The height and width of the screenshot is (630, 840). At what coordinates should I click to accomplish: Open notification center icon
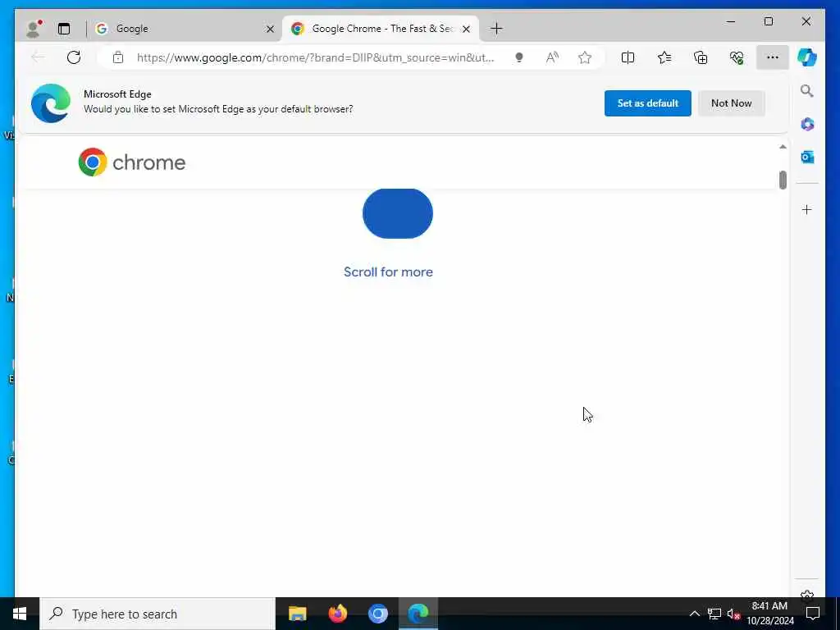point(813,614)
